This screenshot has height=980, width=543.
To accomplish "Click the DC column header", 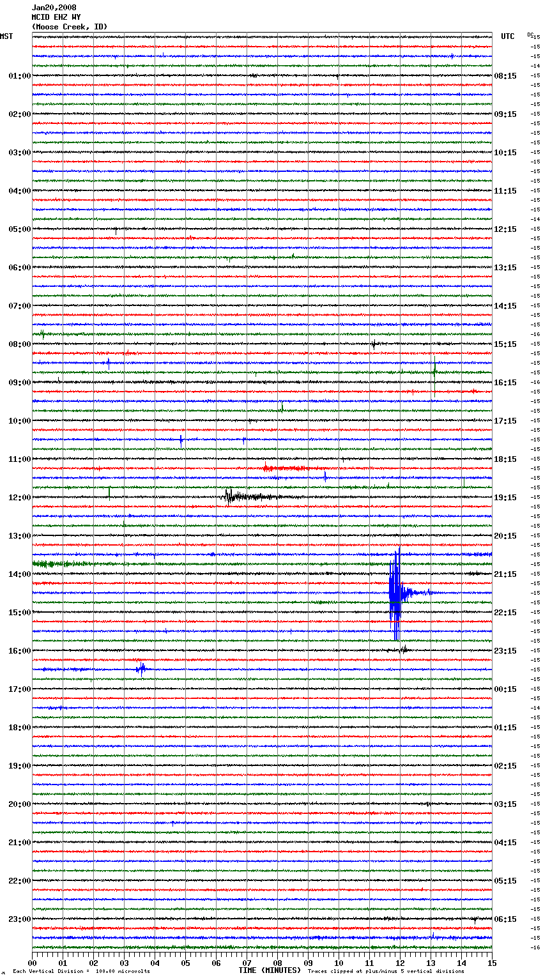I will 530,34.
